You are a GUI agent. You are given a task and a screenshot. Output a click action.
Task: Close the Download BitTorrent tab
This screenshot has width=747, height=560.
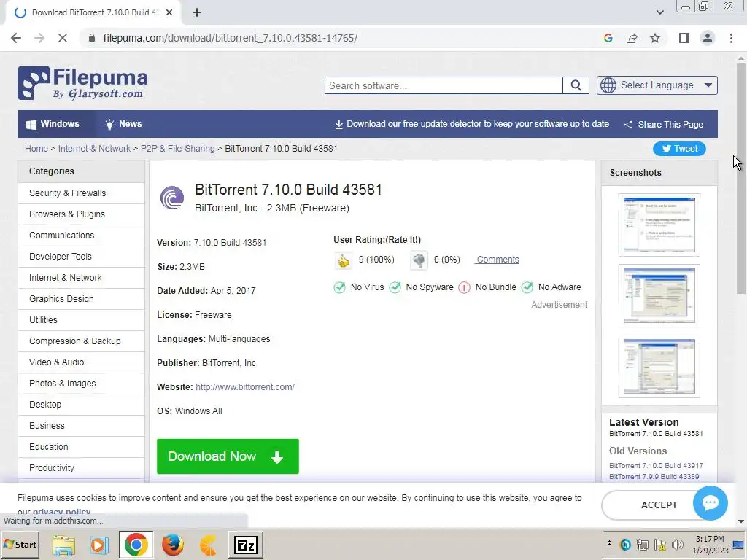[x=169, y=12]
